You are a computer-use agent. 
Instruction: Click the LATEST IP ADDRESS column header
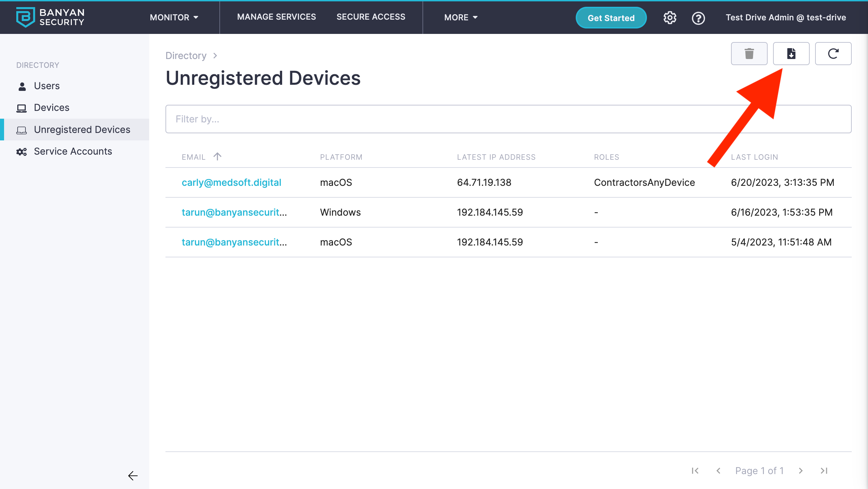pyautogui.click(x=496, y=157)
